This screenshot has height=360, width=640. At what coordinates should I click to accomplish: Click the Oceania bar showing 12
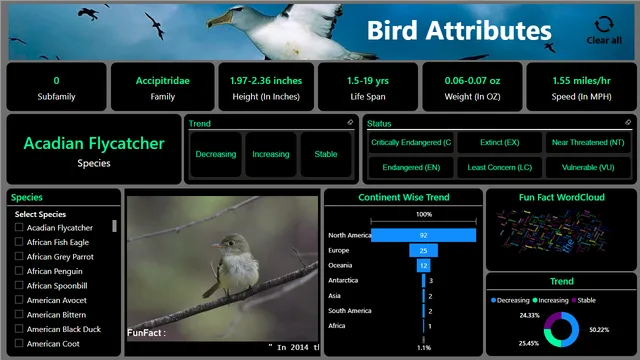tap(423, 265)
